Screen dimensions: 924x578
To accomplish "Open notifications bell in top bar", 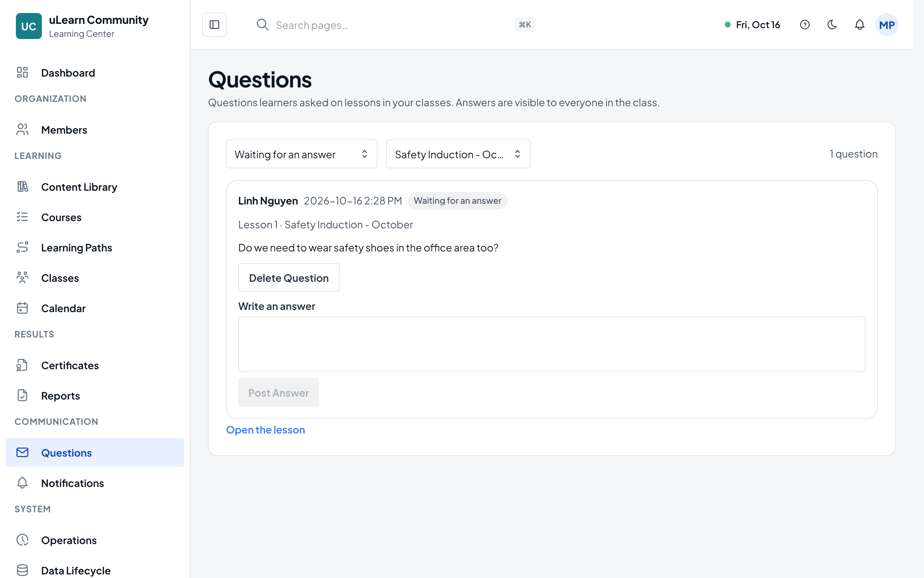I will tap(859, 25).
